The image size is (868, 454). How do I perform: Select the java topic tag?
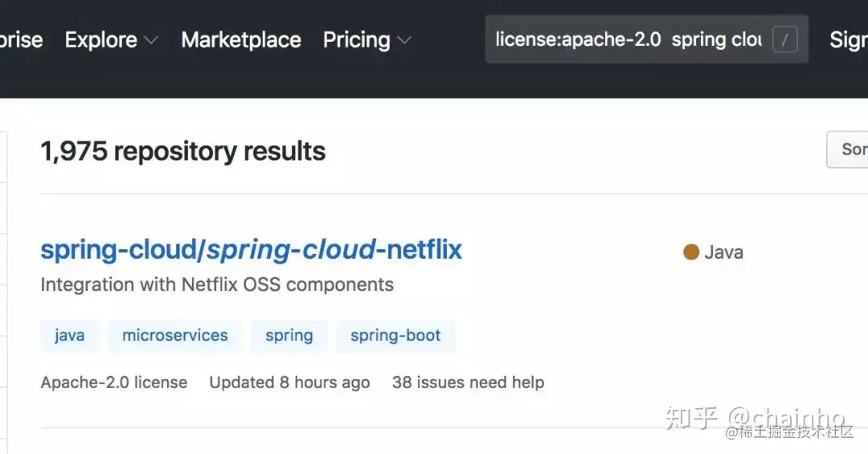point(70,336)
